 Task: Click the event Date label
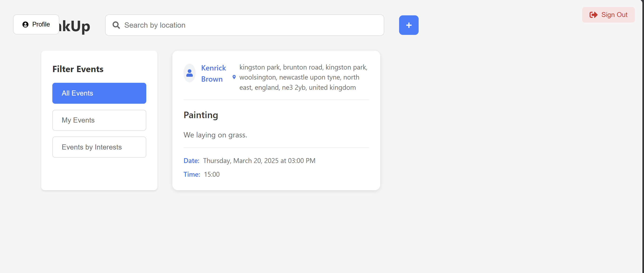click(x=191, y=160)
